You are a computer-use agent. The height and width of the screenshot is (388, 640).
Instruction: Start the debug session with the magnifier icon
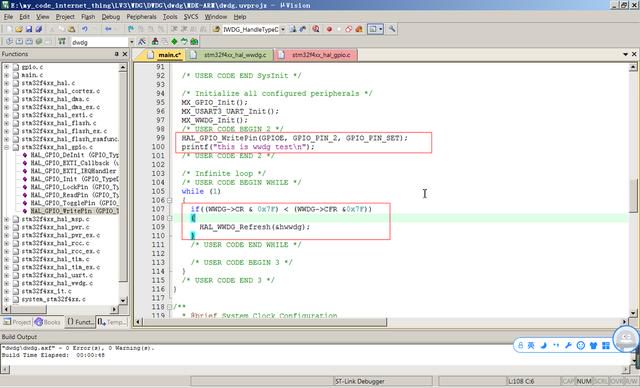[x=316, y=29]
